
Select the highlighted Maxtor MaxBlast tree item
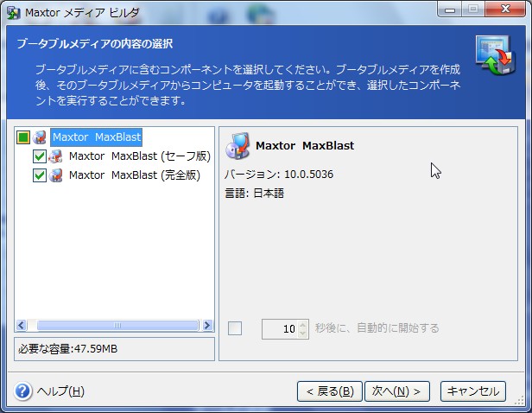pos(97,137)
